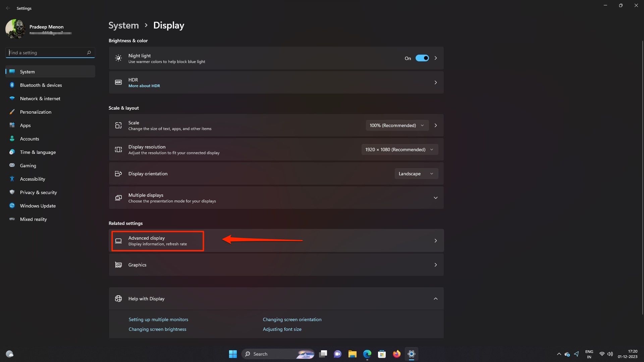Open Display orientation Landscape dropdown
The image size is (644, 362).
pos(416,173)
